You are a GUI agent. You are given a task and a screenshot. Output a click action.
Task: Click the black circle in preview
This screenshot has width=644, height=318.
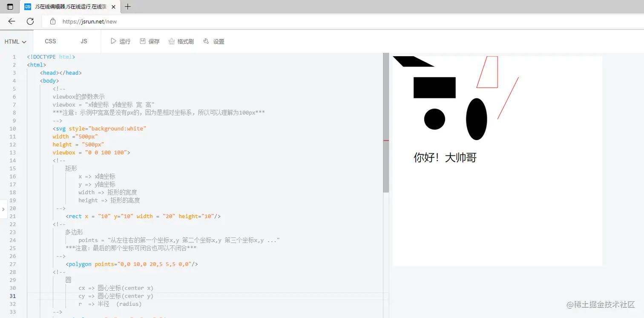434,119
